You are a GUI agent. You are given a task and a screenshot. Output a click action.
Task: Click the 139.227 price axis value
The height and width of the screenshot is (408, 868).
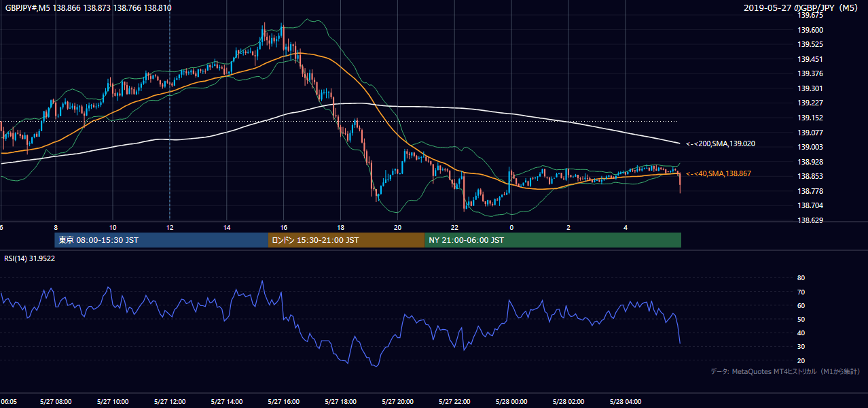tap(810, 103)
